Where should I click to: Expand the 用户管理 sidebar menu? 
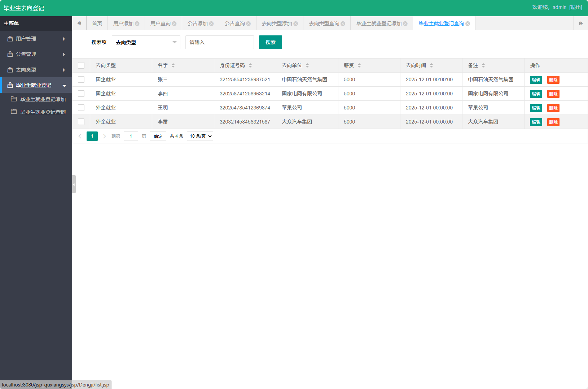(x=36, y=39)
